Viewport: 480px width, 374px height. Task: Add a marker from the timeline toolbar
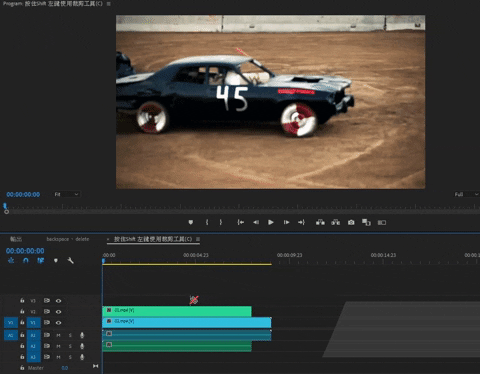56,260
